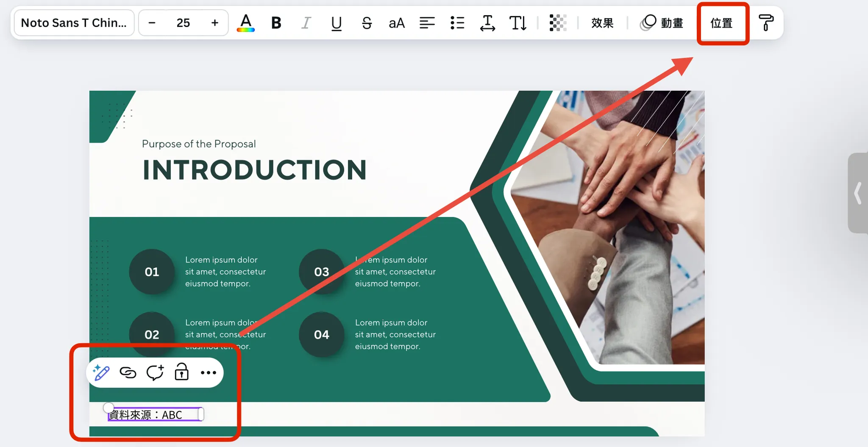Lock the selected element with the padlock icon
Screen dimensions: 868x447
click(x=181, y=373)
